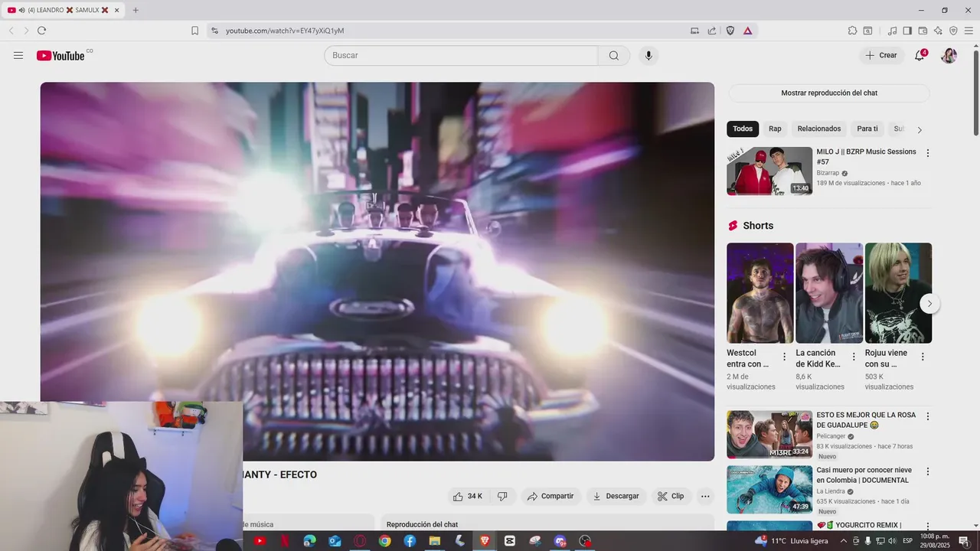Click the Buscar search field
The width and height of the screenshot is (980, 551).
461,55
